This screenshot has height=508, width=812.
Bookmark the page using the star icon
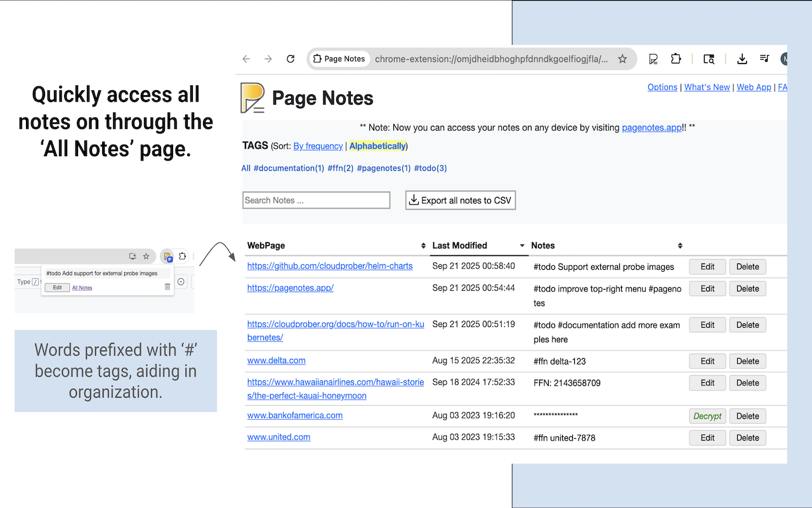(x=622, y=58)
